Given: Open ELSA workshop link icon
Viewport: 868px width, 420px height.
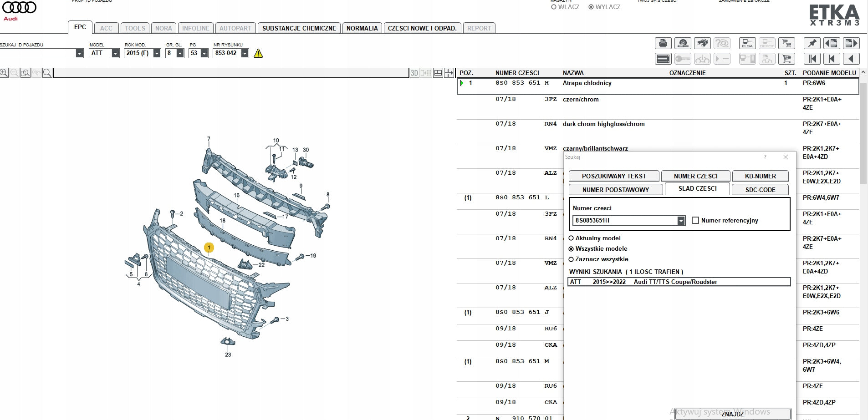Looking at the screenshot, I should 747,43.
